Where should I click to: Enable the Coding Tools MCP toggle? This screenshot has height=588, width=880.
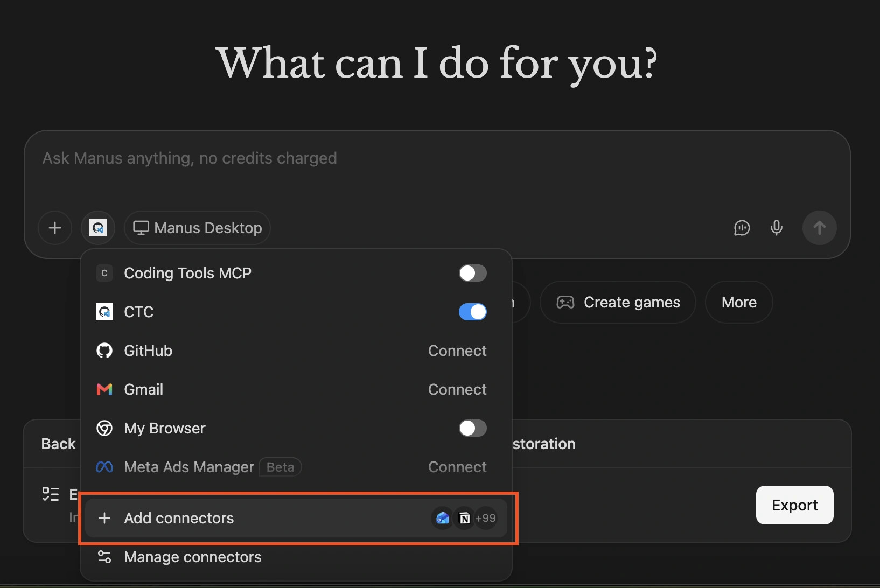point(473,273)
